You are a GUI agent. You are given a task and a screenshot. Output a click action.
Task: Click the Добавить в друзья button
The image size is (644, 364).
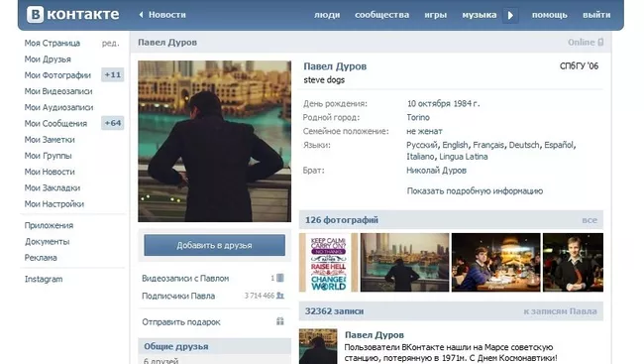tap(214, 245)
